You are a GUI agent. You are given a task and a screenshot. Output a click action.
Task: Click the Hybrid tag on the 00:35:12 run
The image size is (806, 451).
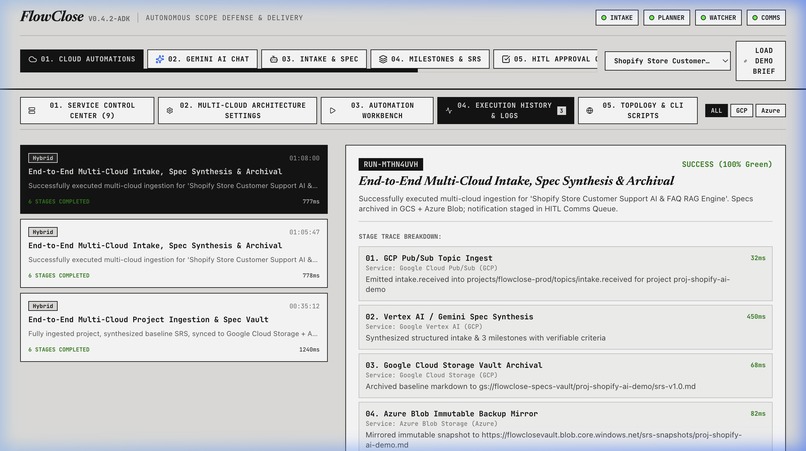(x=43, y=306)
